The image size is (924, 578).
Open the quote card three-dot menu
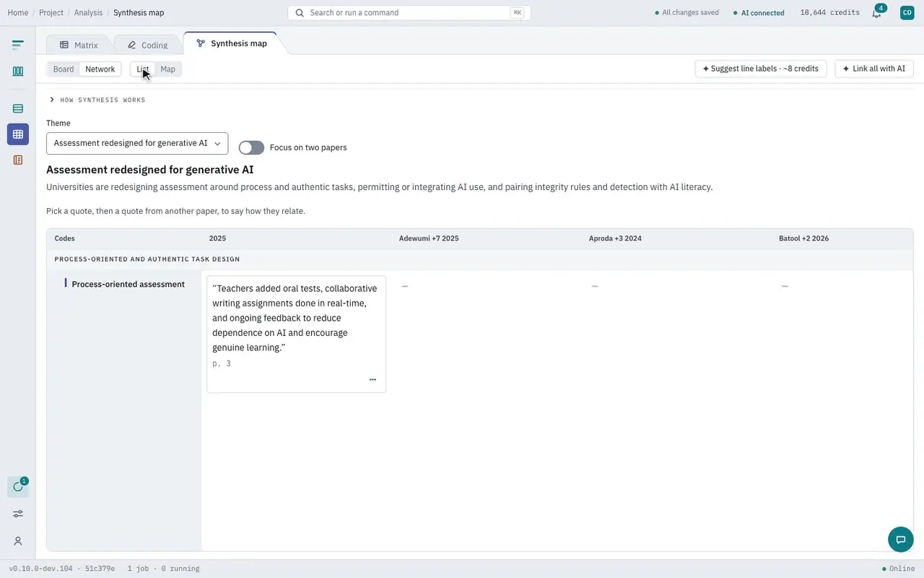(372, 379)
